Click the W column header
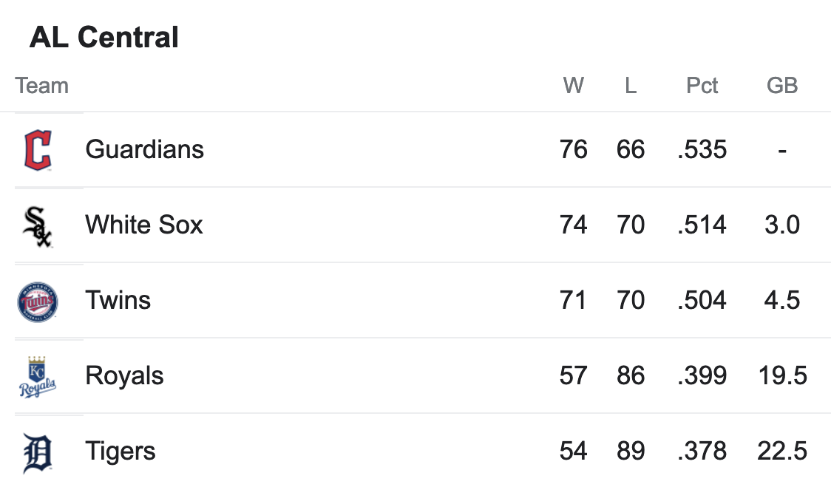This screenshot has width=831, height=504. (574, 85)
